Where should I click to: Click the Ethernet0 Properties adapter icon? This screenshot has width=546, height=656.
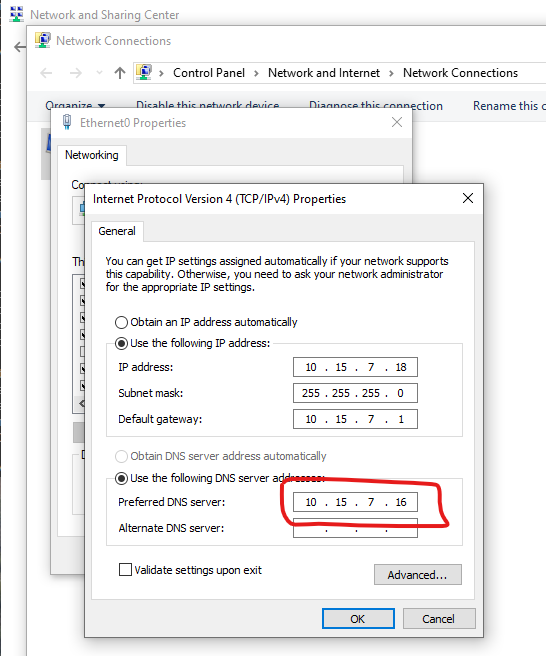67,123
